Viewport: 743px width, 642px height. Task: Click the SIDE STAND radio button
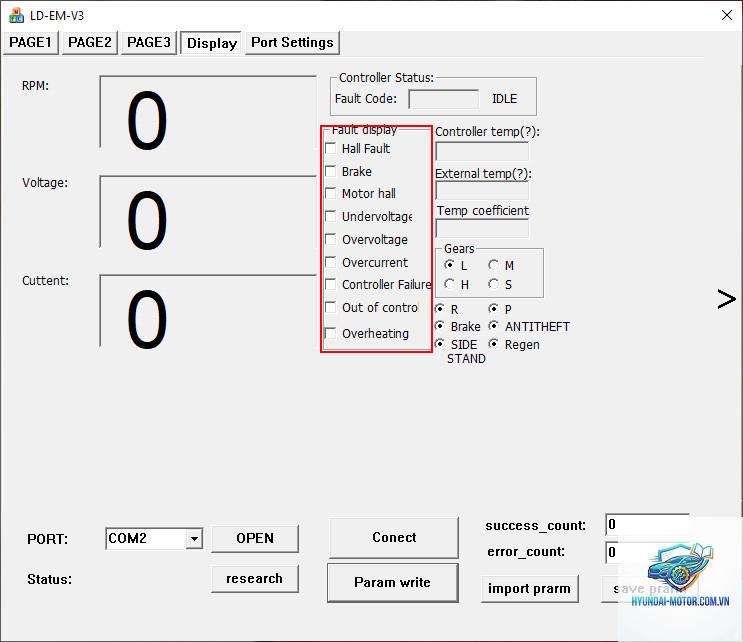440,344
